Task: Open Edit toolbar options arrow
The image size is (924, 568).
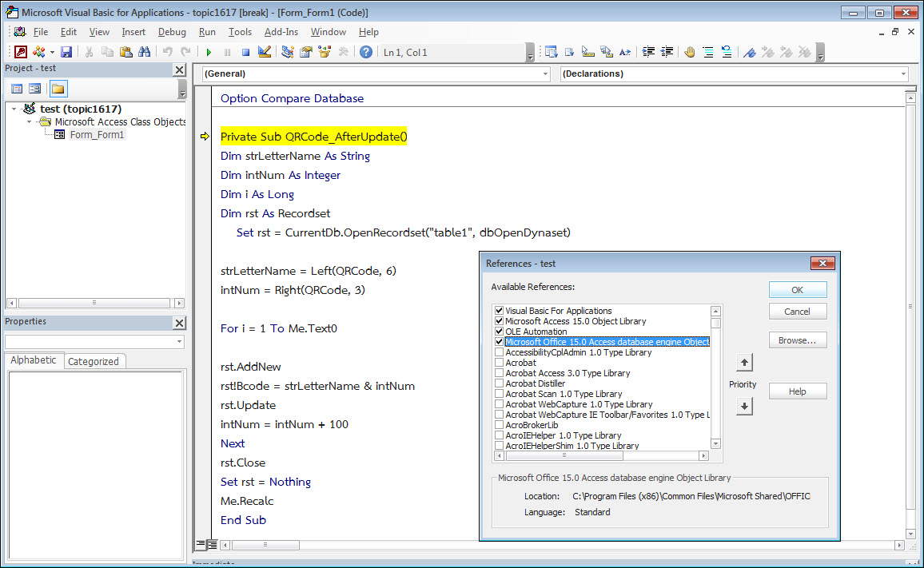Action: [820, 53]
